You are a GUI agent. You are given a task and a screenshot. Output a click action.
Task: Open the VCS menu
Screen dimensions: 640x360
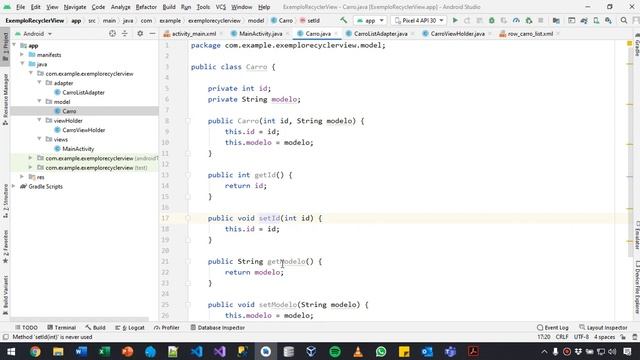pyautogui.click(x=221, y=7)
